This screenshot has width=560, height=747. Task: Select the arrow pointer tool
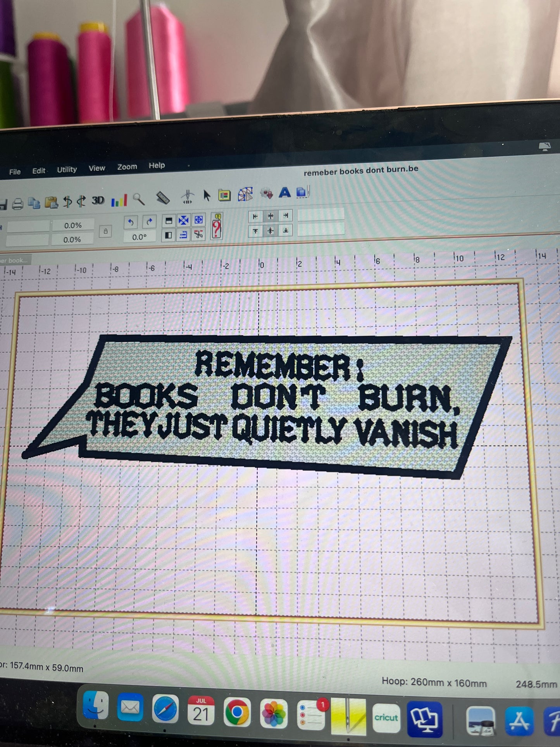207,196
